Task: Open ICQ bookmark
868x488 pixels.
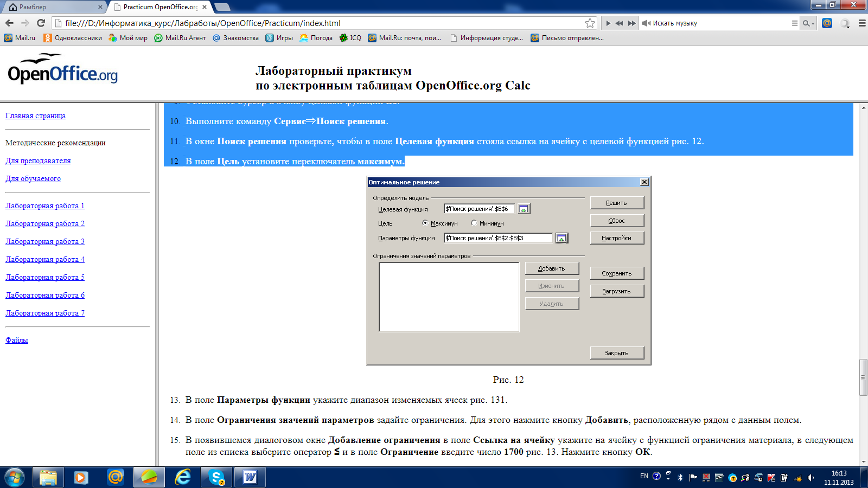Action: 350,38
